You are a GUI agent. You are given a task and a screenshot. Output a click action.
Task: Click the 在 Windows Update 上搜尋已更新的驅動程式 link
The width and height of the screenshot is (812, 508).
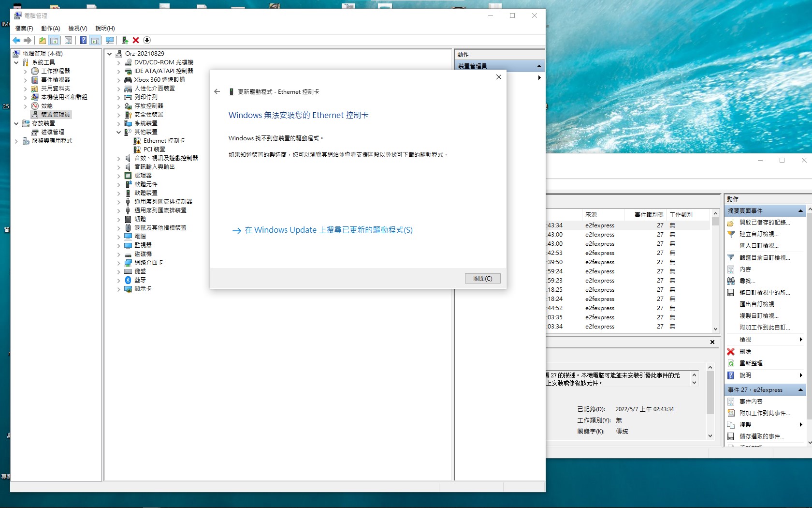[x=323, y=230]
